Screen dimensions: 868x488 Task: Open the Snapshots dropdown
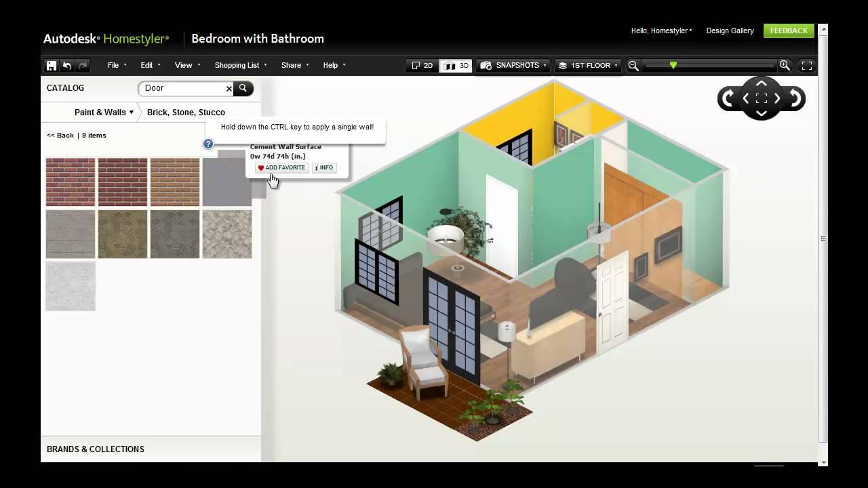(513, 66)
